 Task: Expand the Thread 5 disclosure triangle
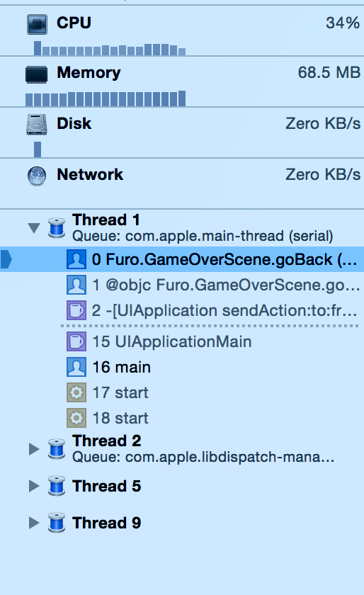(x=34, y=486)
